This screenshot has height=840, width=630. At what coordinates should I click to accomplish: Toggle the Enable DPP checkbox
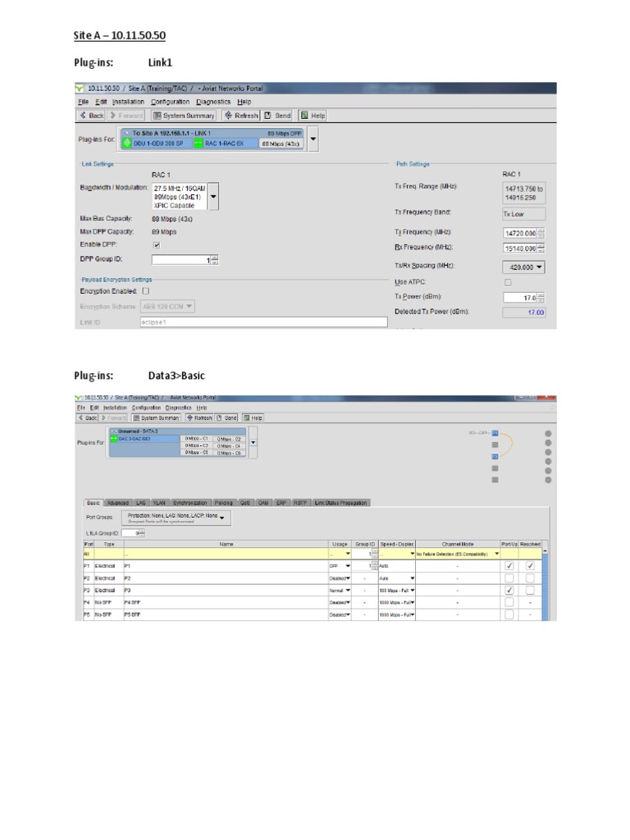click(157, 244)
